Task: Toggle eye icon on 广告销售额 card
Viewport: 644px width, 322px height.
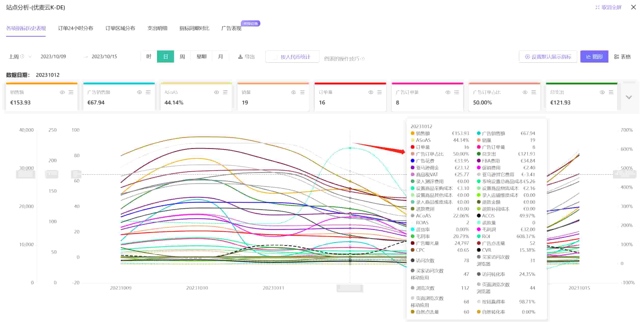Action: 139,92
